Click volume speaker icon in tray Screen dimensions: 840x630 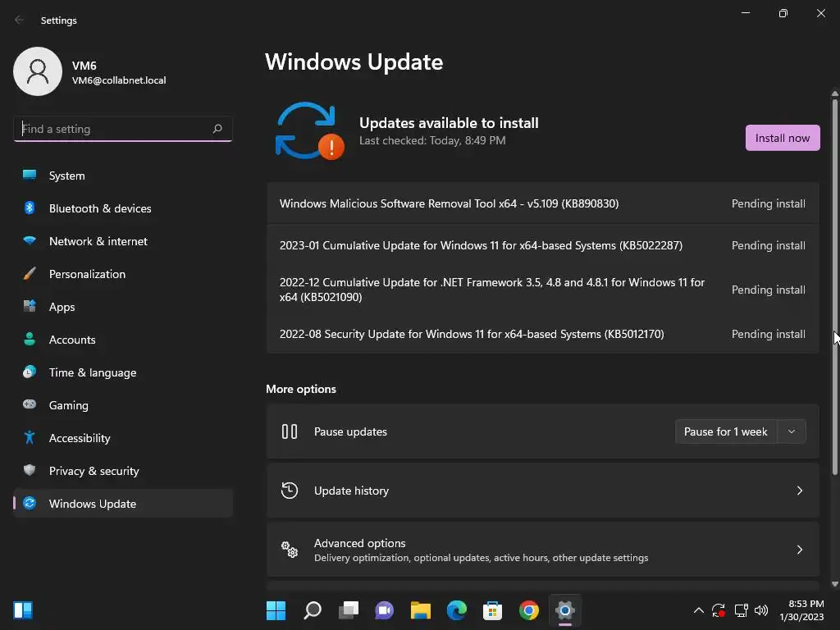(760, 610)
